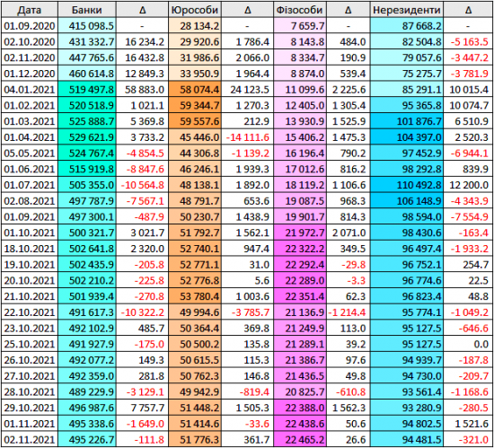Image resolution: width=494 pixels, height=448 pixels.
Task: Click Фізособи delta -1 214.4
Action: point(348,312)
